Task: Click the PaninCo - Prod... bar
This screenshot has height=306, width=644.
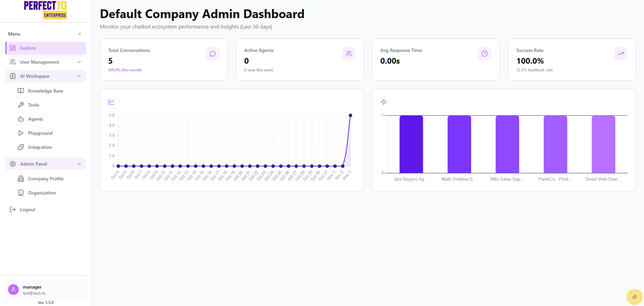Action: pos(555,144)
